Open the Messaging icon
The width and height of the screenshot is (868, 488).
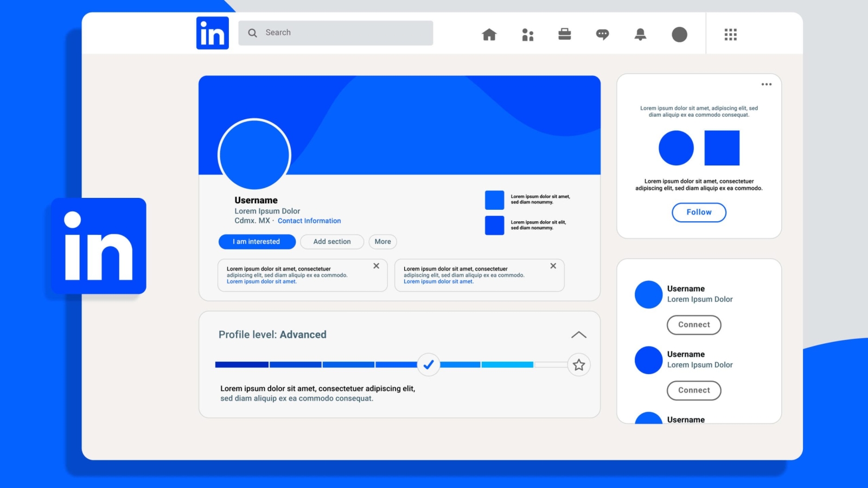[x=602, y=34]
